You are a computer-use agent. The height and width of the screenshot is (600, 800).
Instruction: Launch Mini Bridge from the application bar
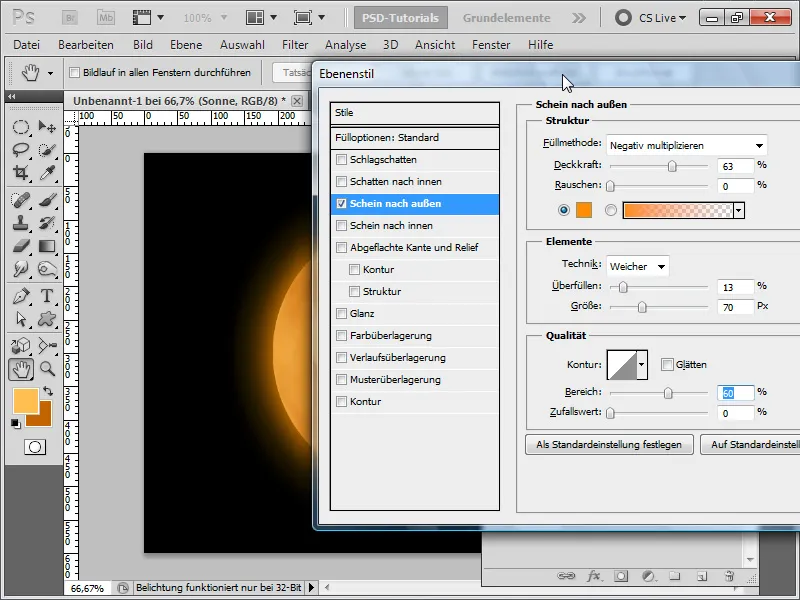[106, 18]
